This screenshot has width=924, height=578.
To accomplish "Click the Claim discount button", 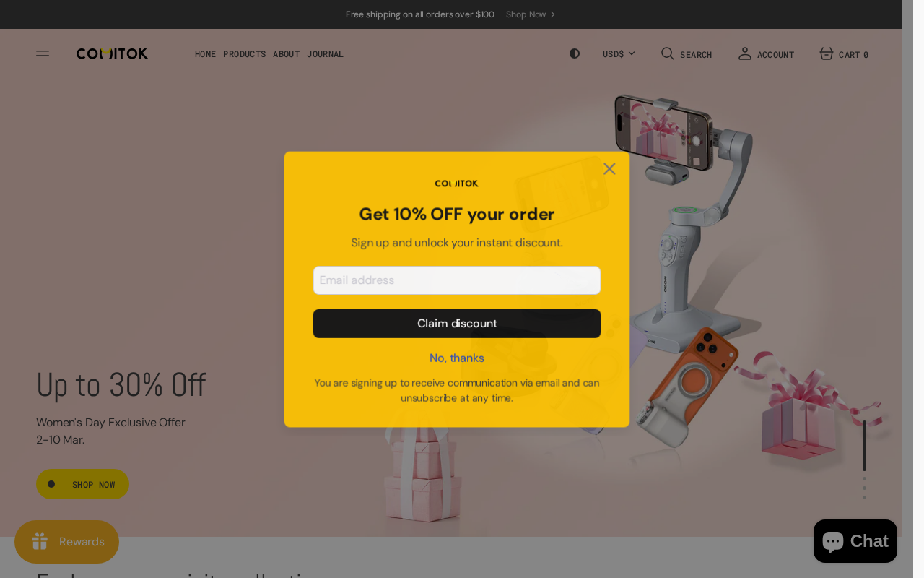I will click(457, 324).
